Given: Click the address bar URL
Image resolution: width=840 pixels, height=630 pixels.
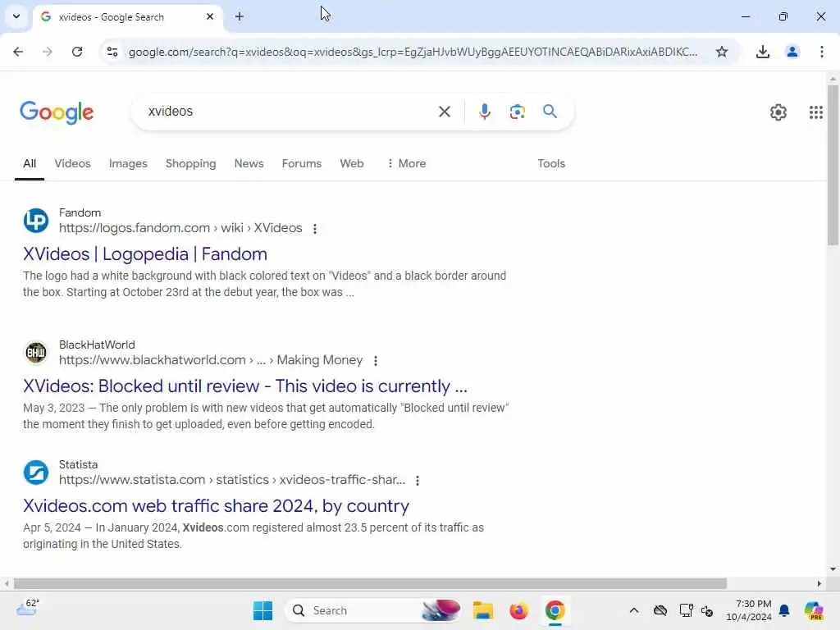Looking at the screenshot, I should tap(413, 52).
